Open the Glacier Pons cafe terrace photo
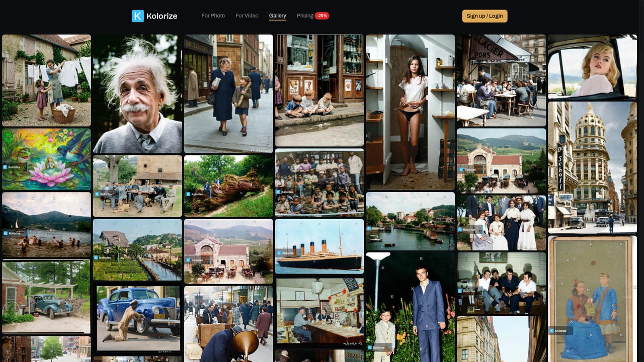This screenshot has width=644, height=362. point(501,80)
